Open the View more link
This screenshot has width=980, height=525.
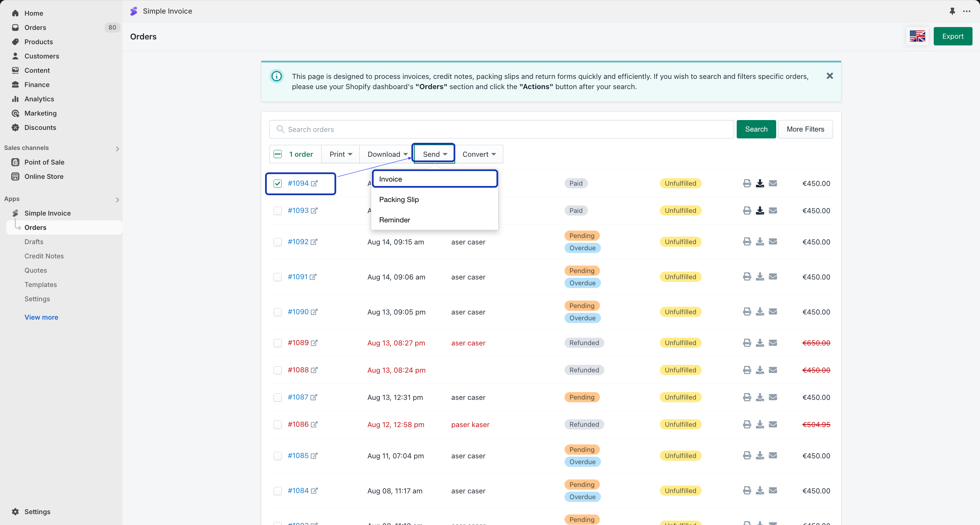[41, 317]
